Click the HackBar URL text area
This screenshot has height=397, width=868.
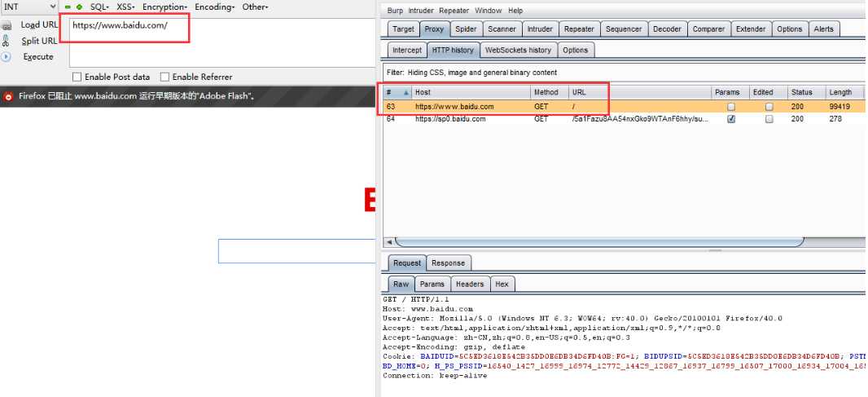(x=222, y=42)
